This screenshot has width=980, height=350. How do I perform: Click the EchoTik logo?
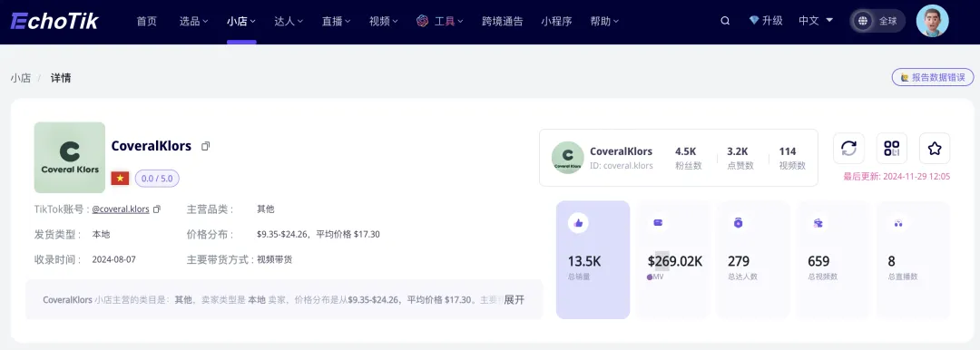point(55,21)
